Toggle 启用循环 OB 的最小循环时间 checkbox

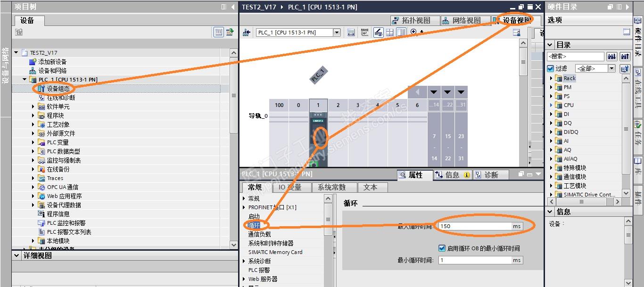tap(442, 248)
